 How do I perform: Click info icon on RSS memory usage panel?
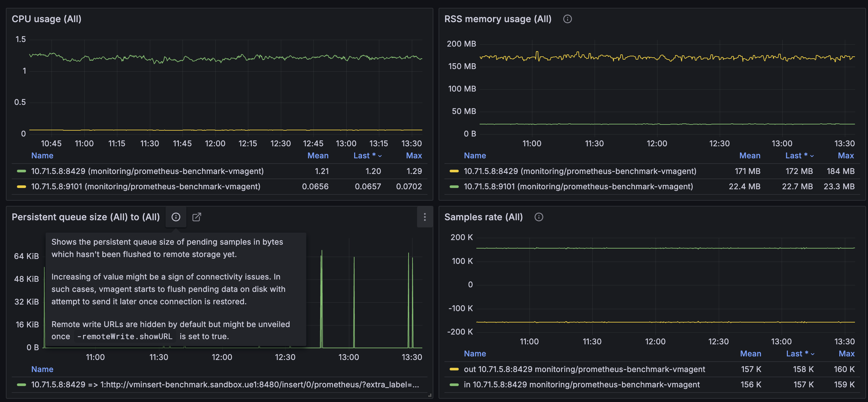pos(568,19)
